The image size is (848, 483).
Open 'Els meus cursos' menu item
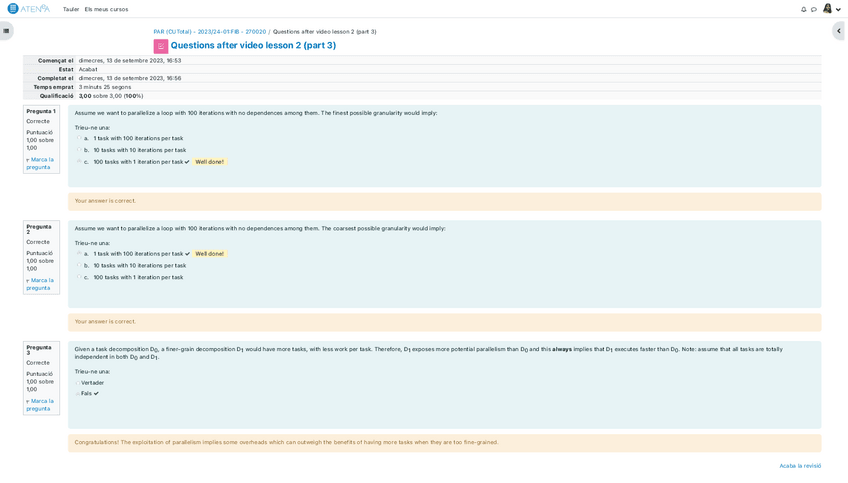click(106, 10)
